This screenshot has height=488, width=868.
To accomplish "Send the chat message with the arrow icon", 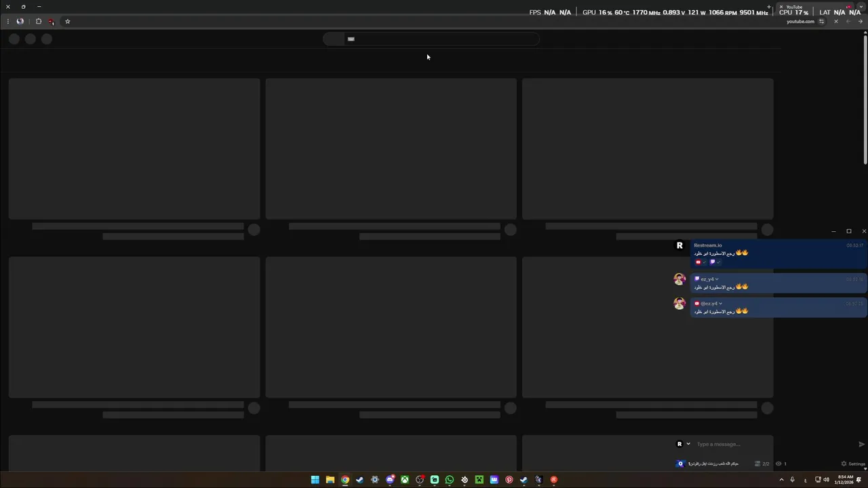I will pyautogui.click(x=862, y=444).
